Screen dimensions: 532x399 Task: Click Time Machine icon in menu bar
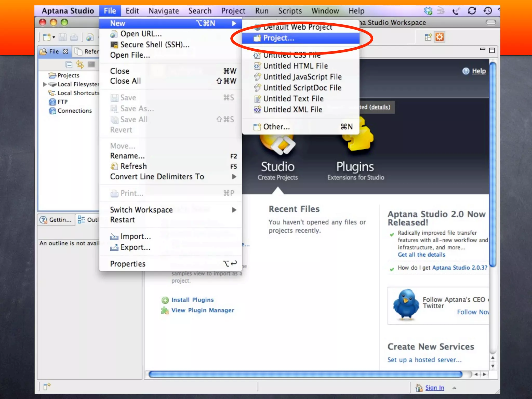[488, 11]
